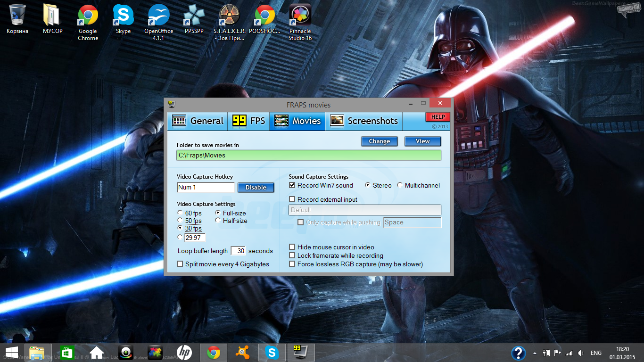Open Avast antivirus from taskbar
Screen dimensions: 644x362
pos(242,352)
